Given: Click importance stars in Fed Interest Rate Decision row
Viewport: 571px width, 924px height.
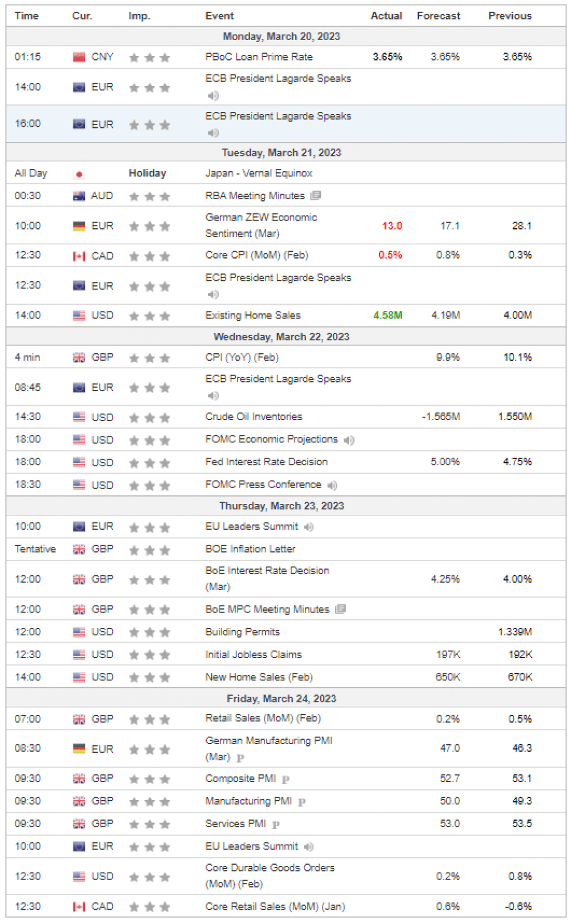Looking at the screenshot, I should pyautogui.click(x=150, y=463).
